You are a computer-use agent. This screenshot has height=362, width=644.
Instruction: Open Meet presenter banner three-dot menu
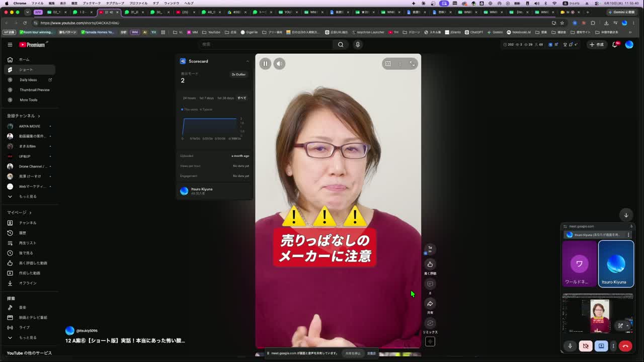(628, 235)
